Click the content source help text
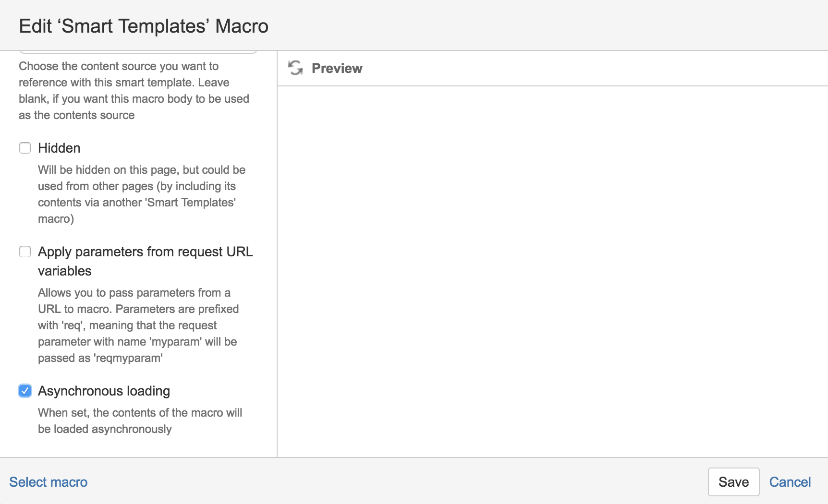 click(x=134, y=91)
